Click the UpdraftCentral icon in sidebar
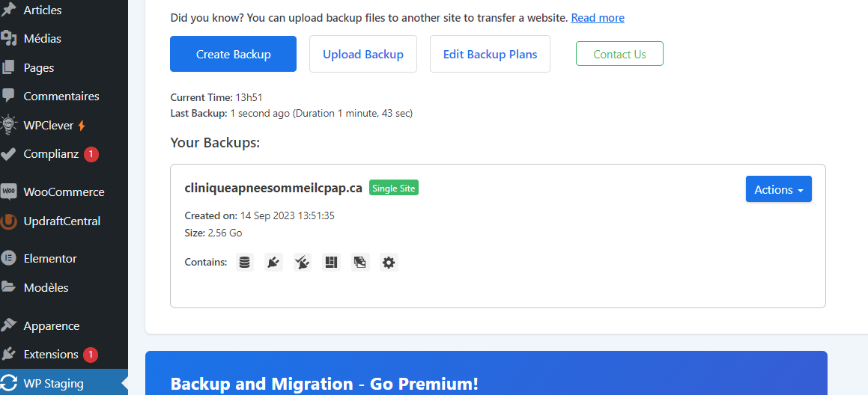The image size is (868, 395). coord(8,221)
